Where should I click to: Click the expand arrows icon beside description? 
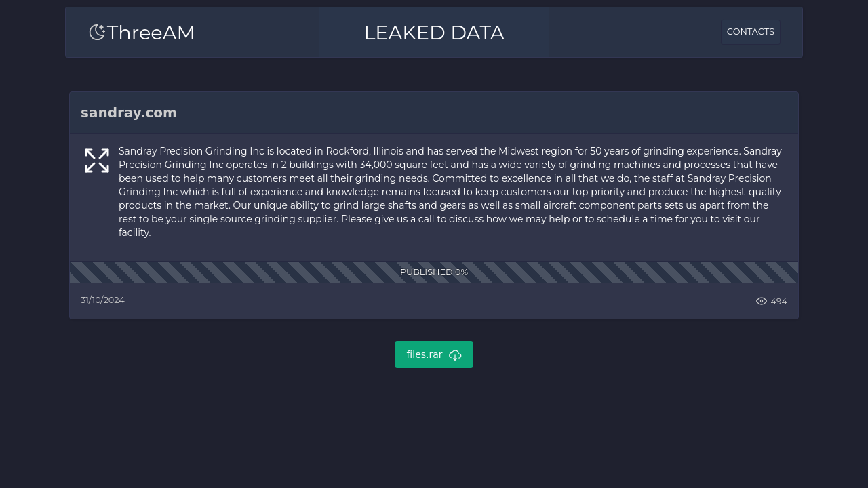tap(97, 161)
